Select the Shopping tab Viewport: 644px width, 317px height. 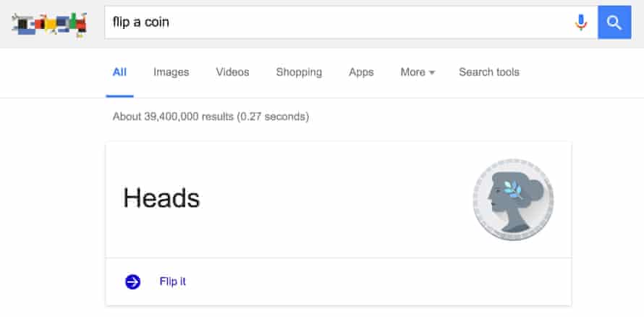coord(299,72)
